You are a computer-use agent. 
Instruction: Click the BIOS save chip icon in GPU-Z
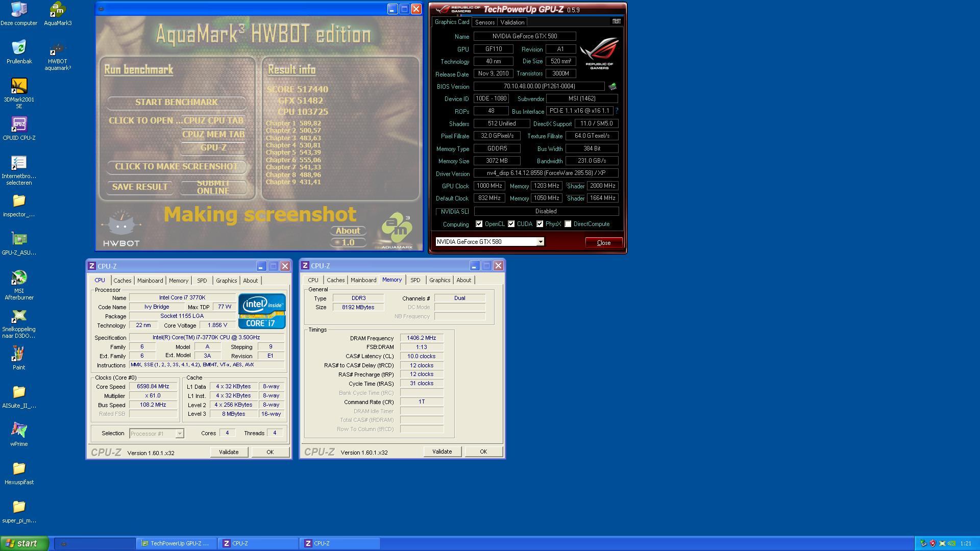(612, 86)
